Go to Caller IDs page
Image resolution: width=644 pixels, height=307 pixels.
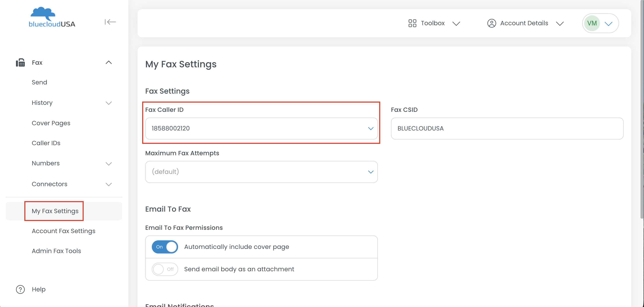point(46,143)
